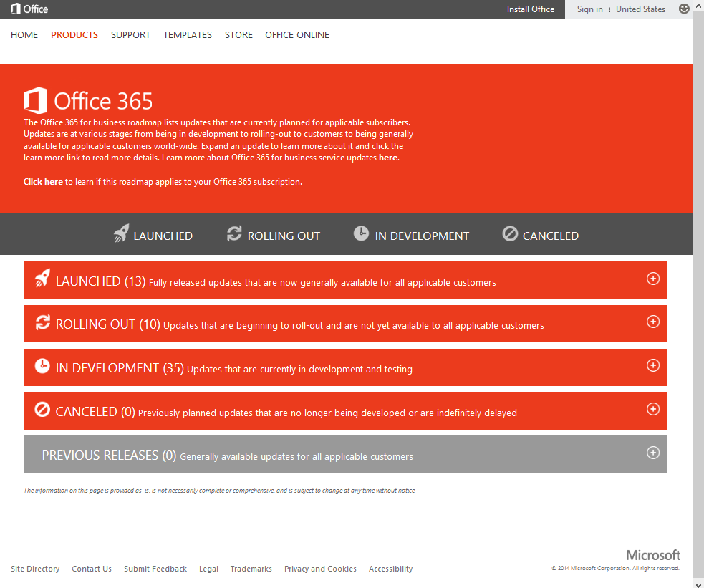The width and height of the screenshot is (704, 588).
Task: Expand Rolling Out (10) plus button
Action: click(653, 322)
